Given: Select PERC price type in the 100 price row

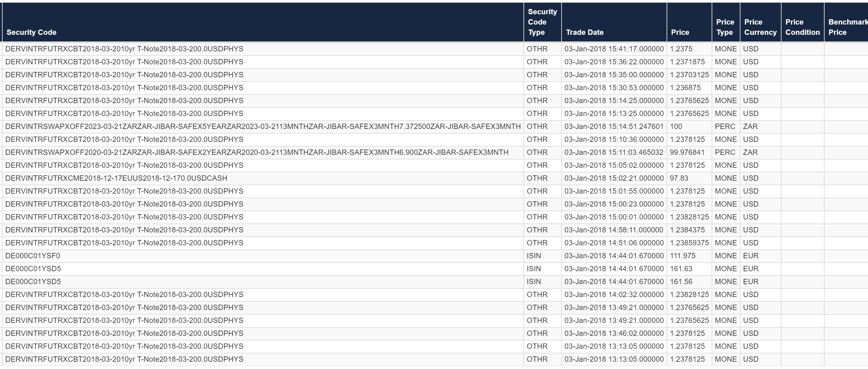Looking at the screenshot, I should tap(725, 127).
